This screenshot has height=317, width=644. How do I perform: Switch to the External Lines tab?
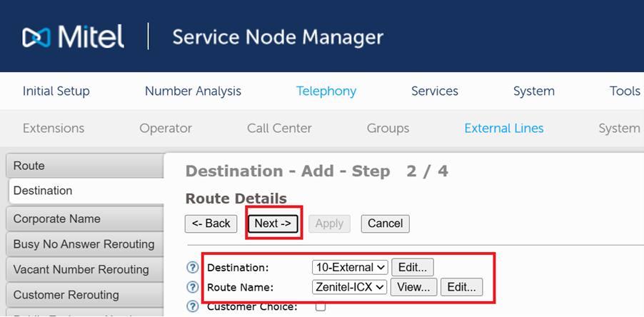tap(503, 129)
